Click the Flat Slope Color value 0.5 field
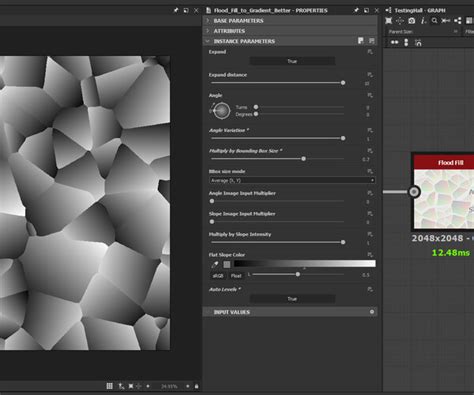 366,275
